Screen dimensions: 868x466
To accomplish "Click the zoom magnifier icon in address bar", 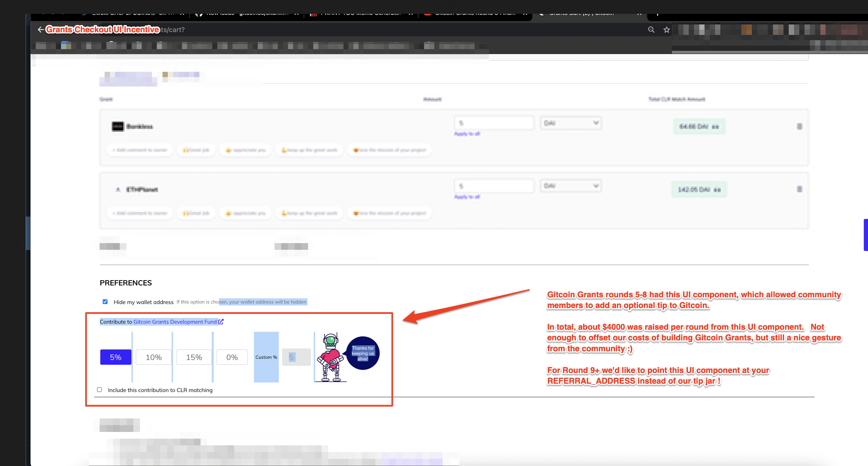I will click(651, 30).
